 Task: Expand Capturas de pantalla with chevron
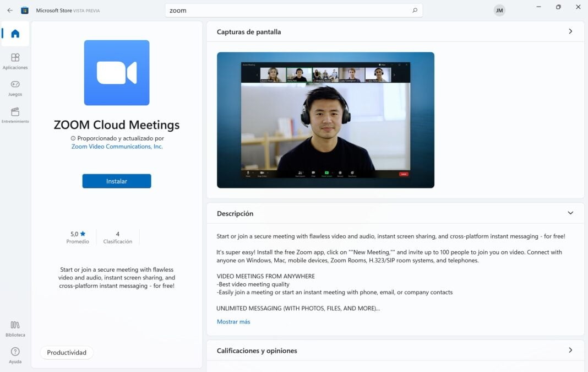570,31
